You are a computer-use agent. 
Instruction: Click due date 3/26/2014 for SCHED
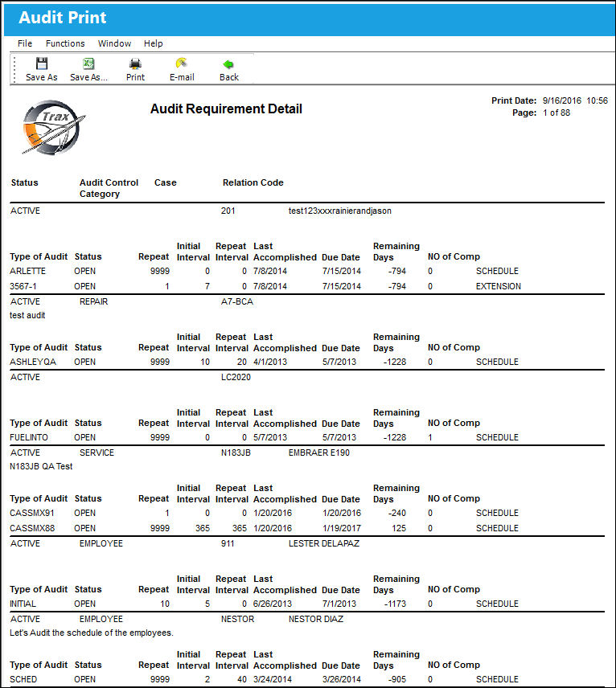pos(342,679)
